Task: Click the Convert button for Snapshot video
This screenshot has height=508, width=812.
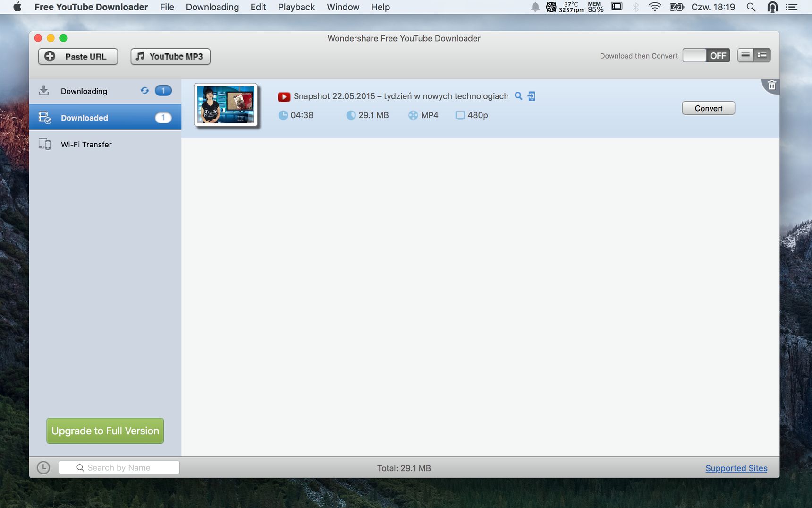Action: coord(708,108)
